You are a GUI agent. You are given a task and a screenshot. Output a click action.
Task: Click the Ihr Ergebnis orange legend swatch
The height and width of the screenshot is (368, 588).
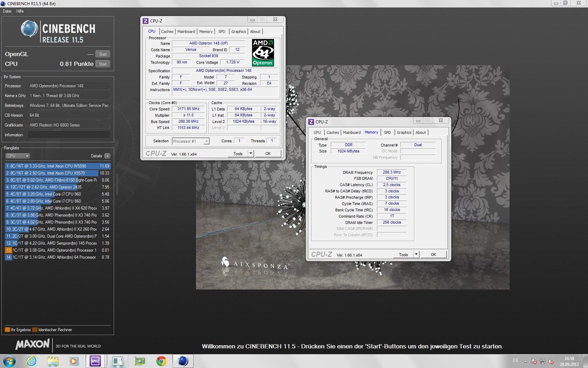coord(7,330)
